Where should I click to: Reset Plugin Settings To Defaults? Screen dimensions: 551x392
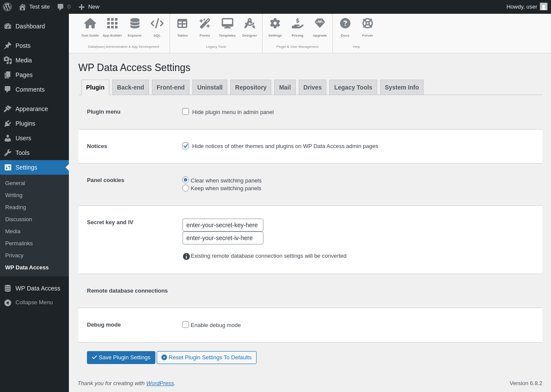207,358
